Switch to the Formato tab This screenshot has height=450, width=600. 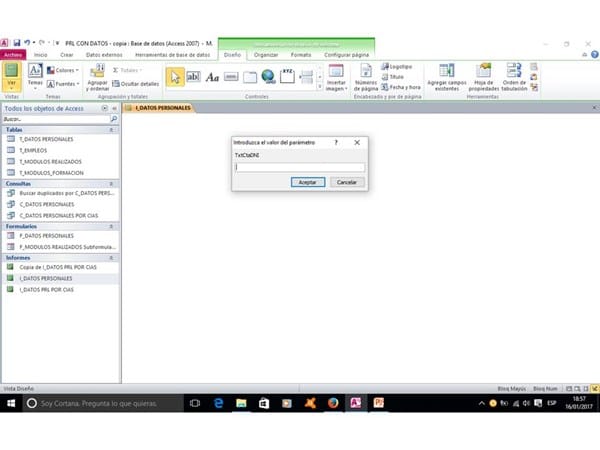[x=301, y=55]
